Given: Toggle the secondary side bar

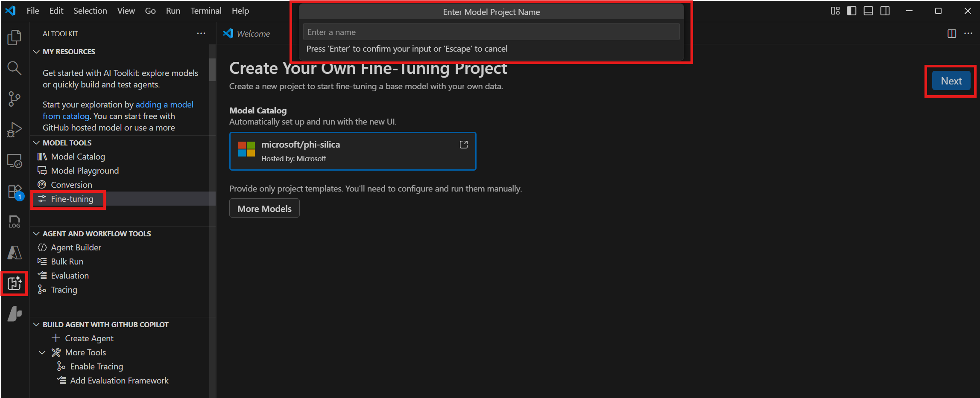Looking at the screenshot, I should (x=884, y=11).
